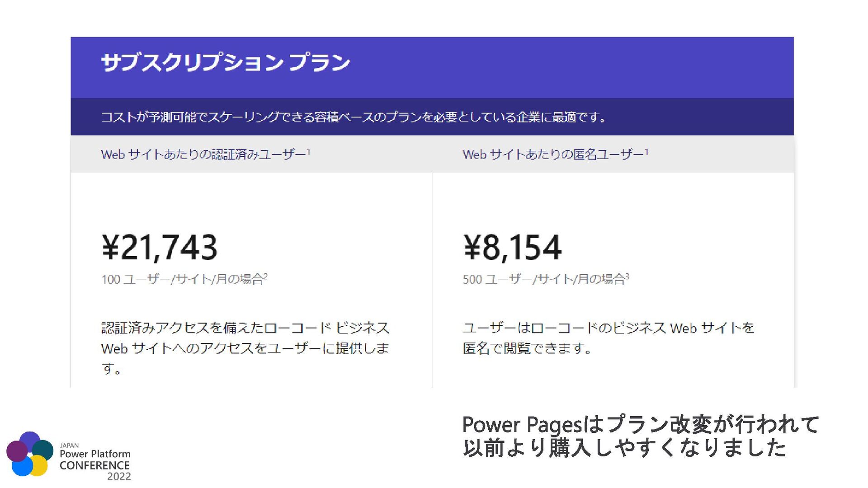Select the Web サイトあたりの匿名ユーザー column header

552,155
